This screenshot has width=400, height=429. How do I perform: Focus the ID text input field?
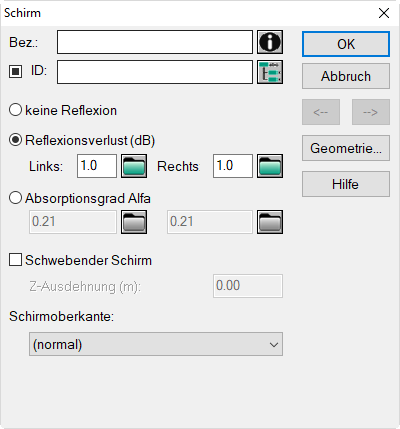(155, 72)
